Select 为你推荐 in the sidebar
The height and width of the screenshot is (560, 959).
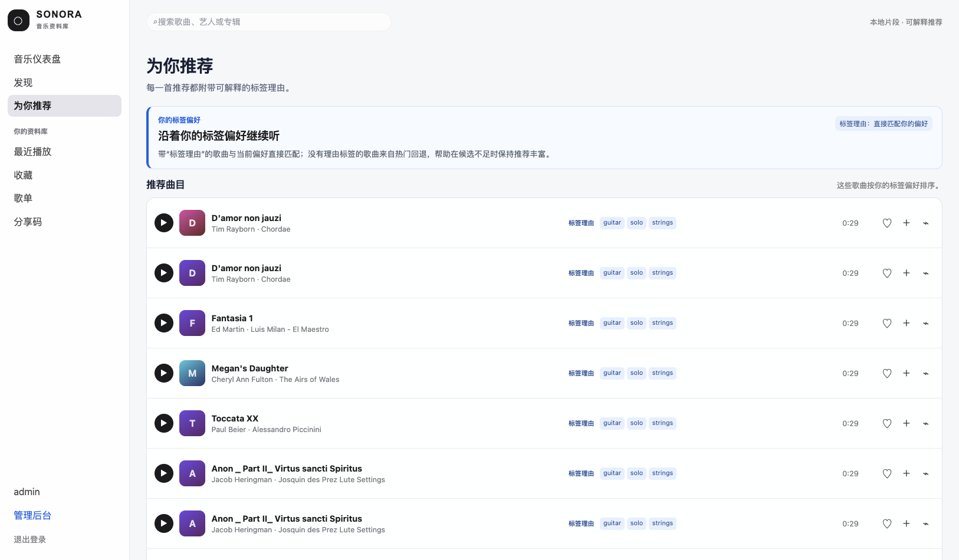point(64,106)
